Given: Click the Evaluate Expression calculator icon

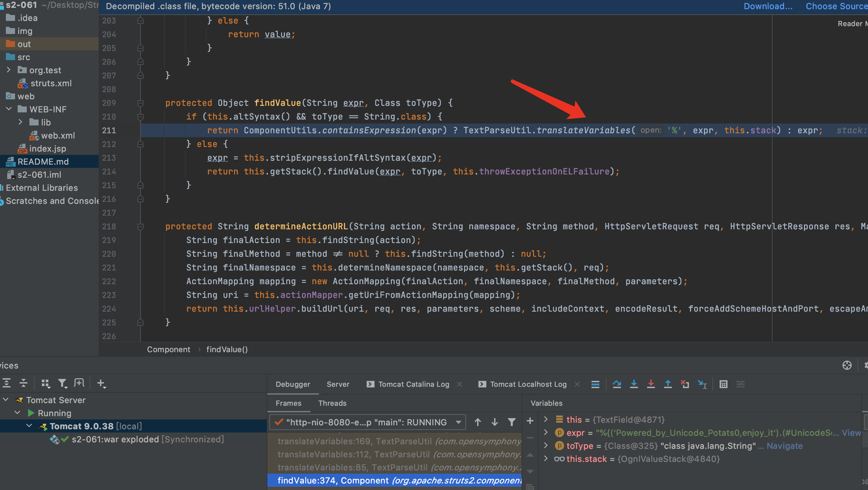Looking at the screenshot, I should click(x=724, y=384).
